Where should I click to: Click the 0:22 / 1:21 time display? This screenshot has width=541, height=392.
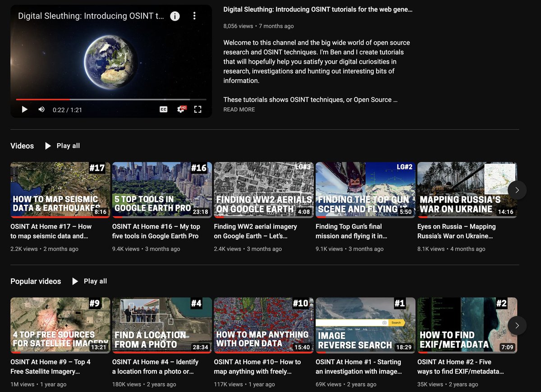(x=67, y=110)
